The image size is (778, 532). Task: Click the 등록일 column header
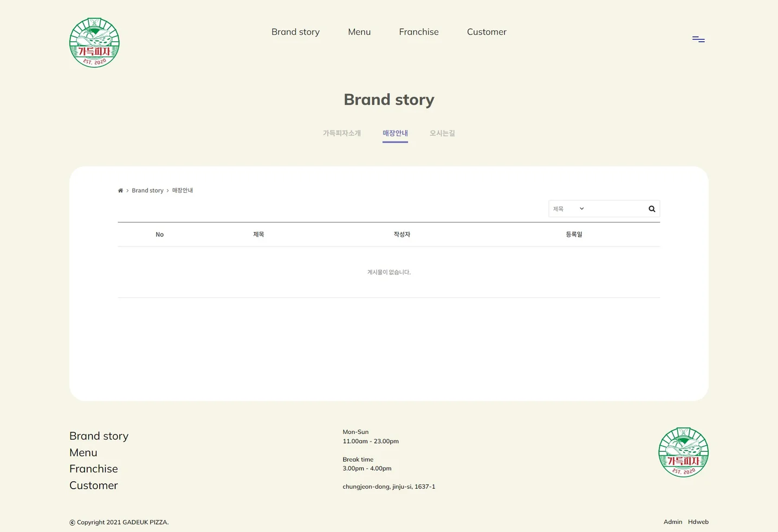click(574, 235)
